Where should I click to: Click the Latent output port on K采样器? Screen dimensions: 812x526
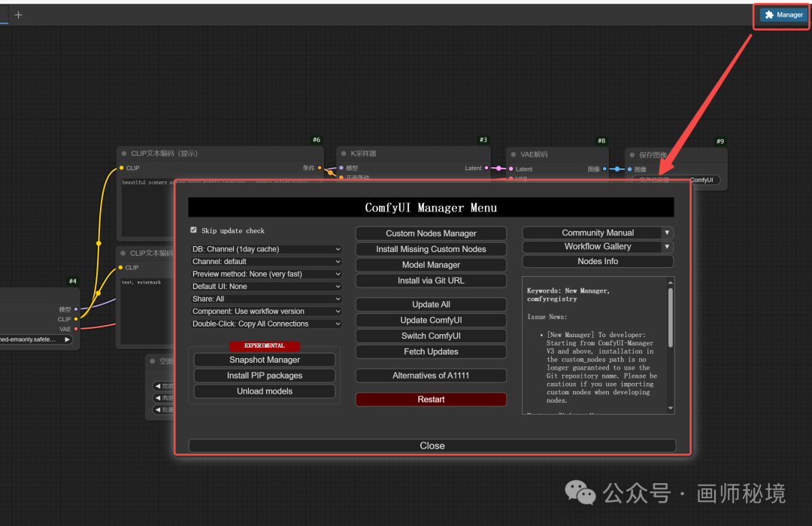pos(486,168)
